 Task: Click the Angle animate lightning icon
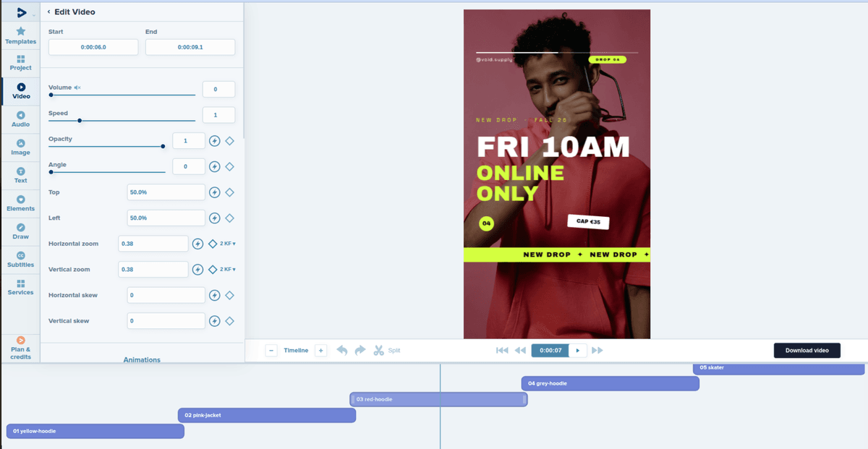pyautogui.click(x=214, y=166)
